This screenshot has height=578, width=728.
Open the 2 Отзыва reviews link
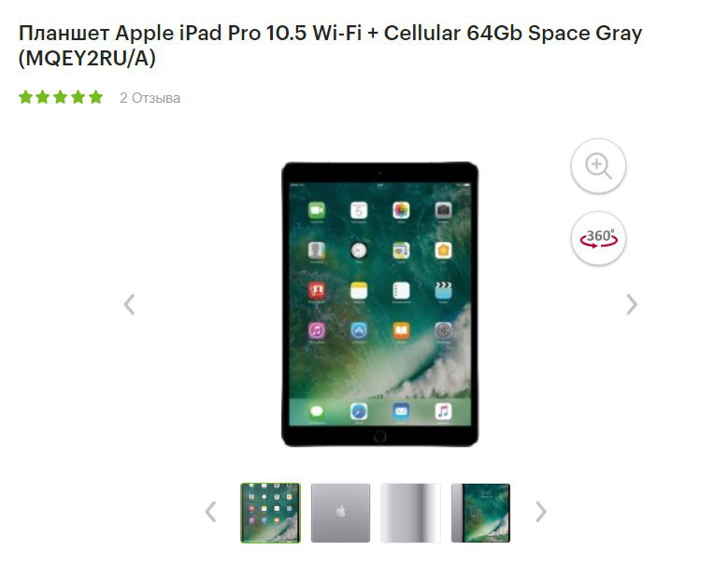coord(150,98)
